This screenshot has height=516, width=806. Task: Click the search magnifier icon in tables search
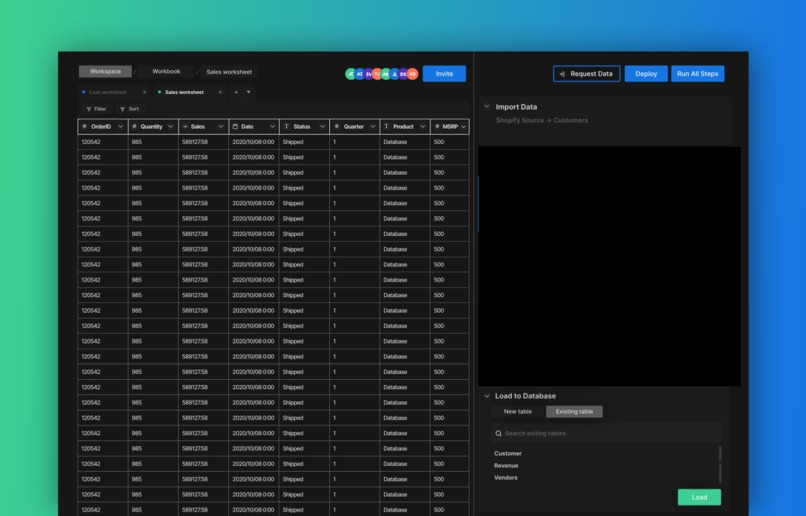[498, 433]
